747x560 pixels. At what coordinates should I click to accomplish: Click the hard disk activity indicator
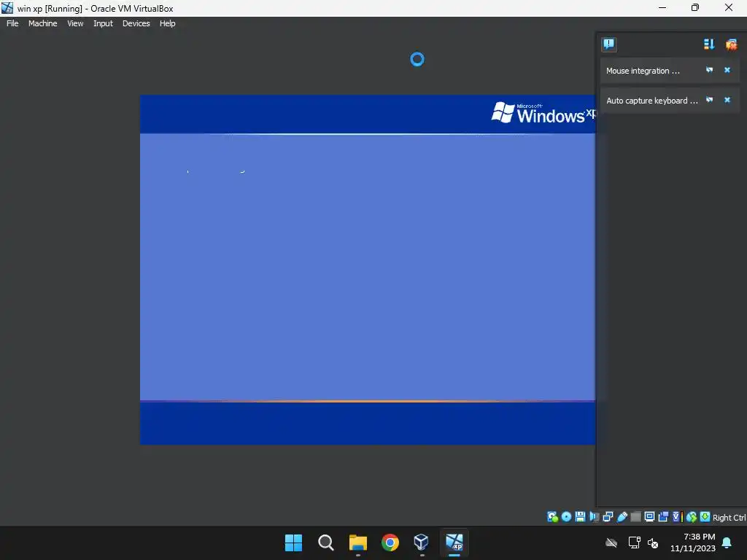click(552, 517)
